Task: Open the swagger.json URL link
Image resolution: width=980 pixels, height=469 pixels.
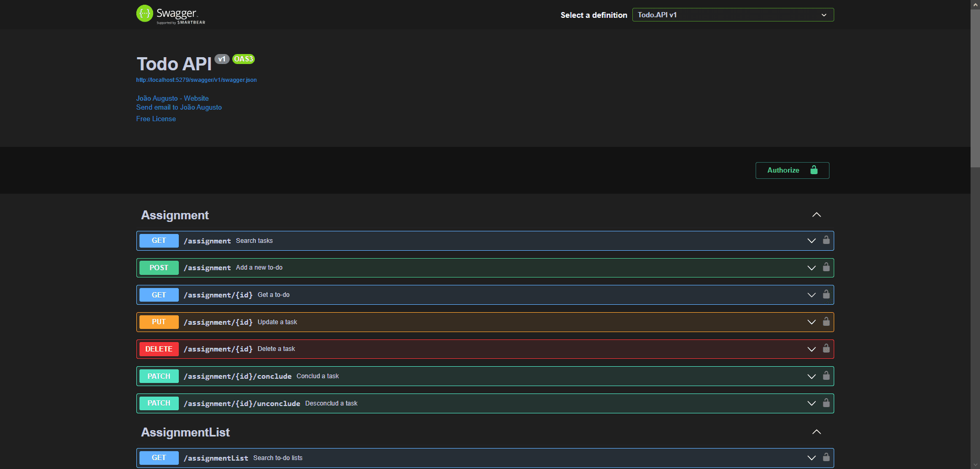Action: [196, 80]
